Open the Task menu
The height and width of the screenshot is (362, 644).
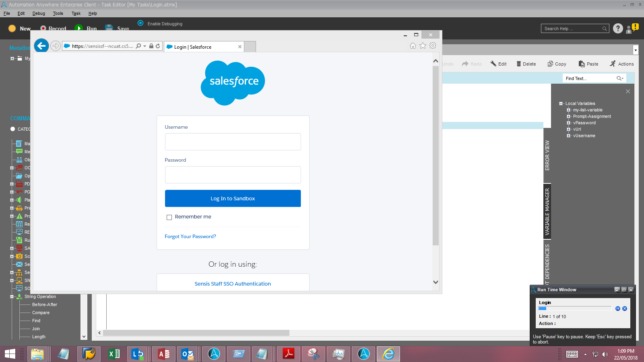[76, 13]
